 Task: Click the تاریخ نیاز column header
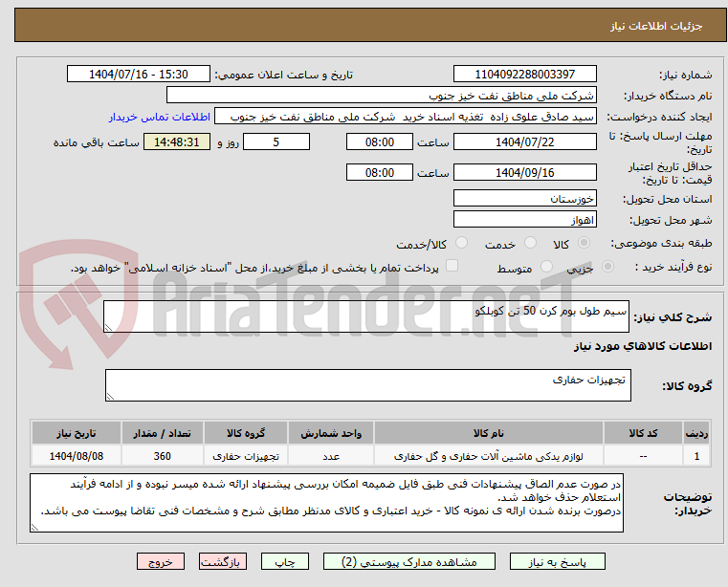pyautogui.click(x=77, y=433)
